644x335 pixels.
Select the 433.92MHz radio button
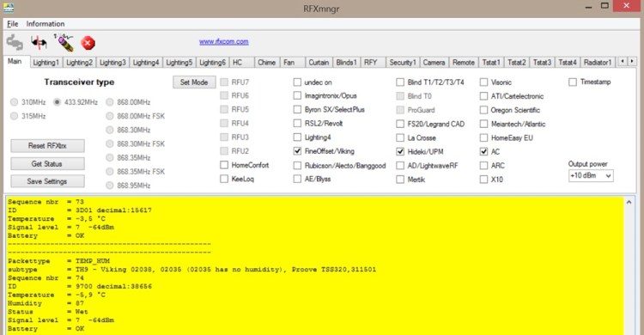click(x=57, y=102)
